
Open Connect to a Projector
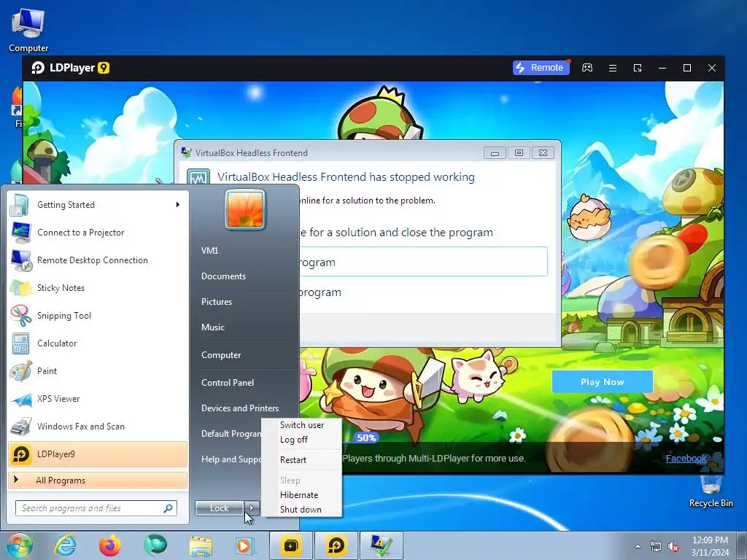(97, 233)
